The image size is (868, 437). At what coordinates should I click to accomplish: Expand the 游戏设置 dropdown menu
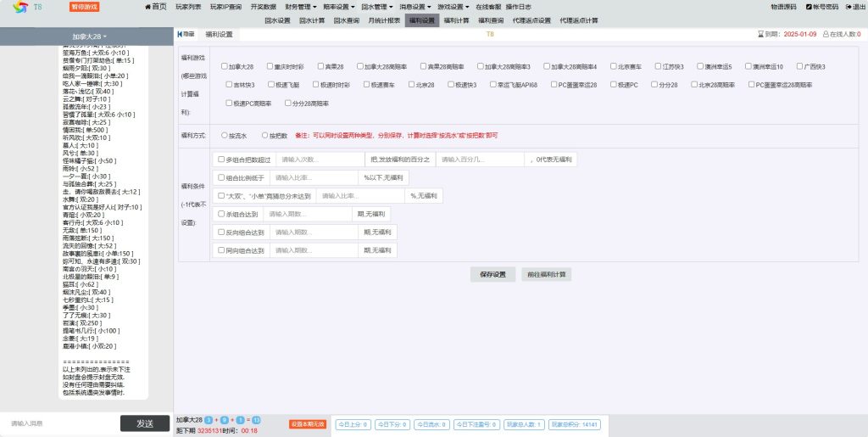(x=453, y=7)
